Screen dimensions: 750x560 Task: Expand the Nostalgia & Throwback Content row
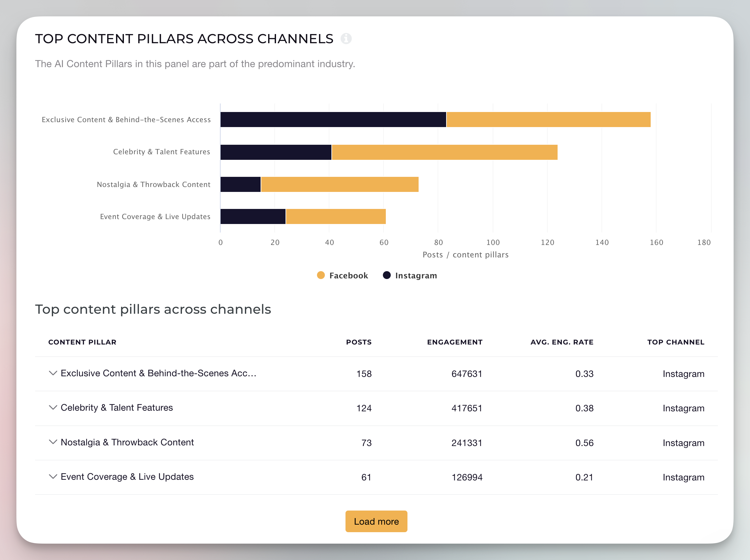click(x=53, y=442)
